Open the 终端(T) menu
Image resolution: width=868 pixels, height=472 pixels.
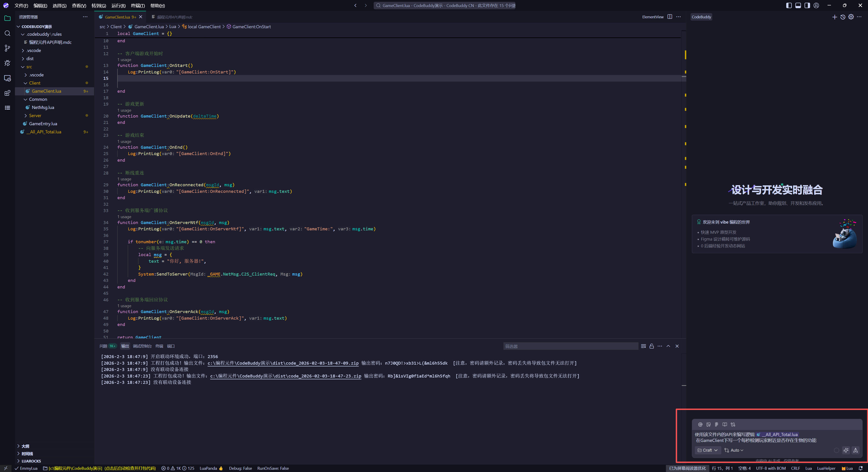[x=137, y=5]
